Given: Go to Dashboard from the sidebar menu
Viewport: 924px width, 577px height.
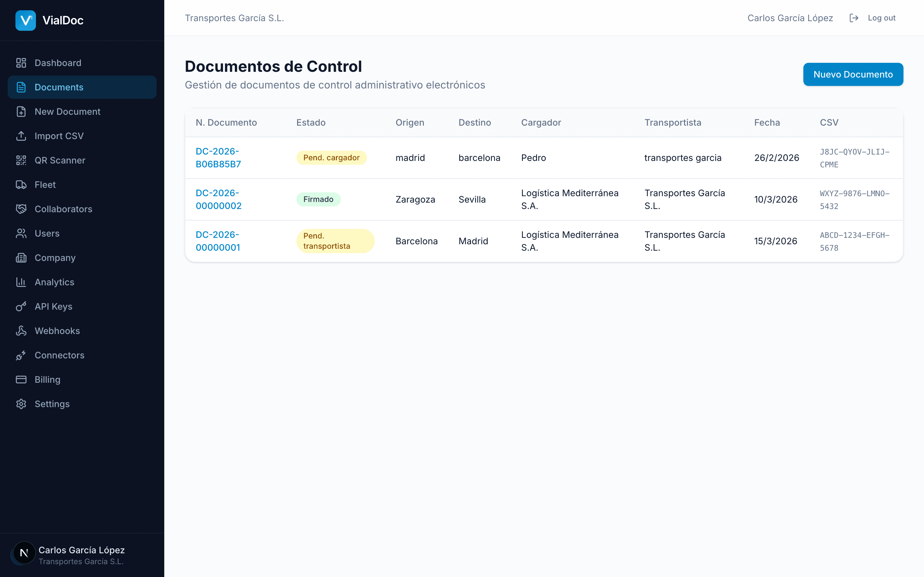Looking at the screenshot, I should pyautogui.click(x=58, y=63).
